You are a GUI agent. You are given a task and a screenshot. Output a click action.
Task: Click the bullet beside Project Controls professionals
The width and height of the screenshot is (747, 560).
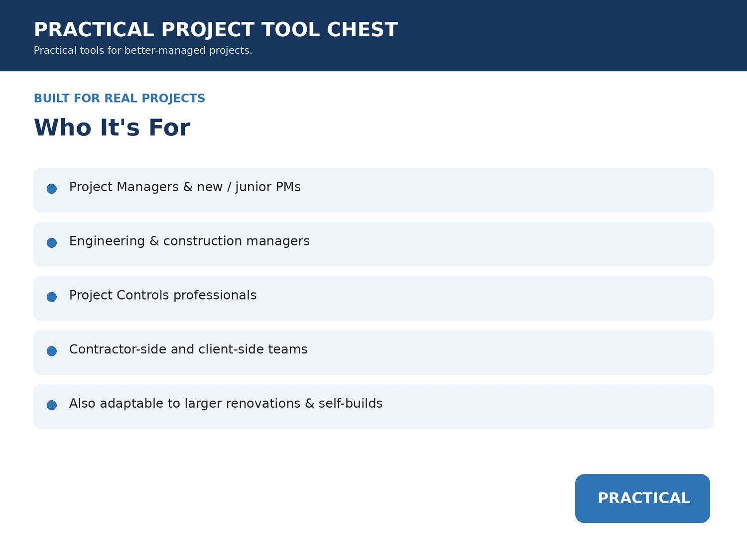pyautogui.click(x=52, y=297)
